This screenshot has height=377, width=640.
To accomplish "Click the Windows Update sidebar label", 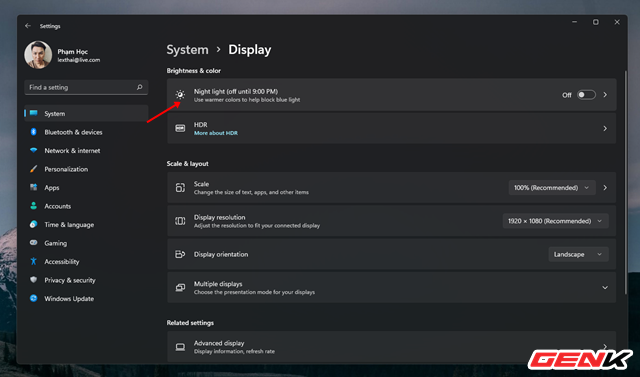I will 69,299.
